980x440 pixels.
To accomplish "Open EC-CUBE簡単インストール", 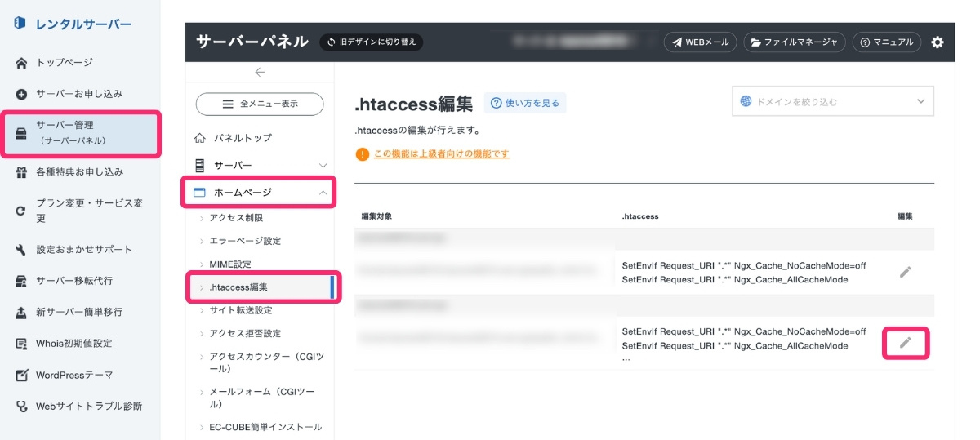I will click(x=265, y=427).
